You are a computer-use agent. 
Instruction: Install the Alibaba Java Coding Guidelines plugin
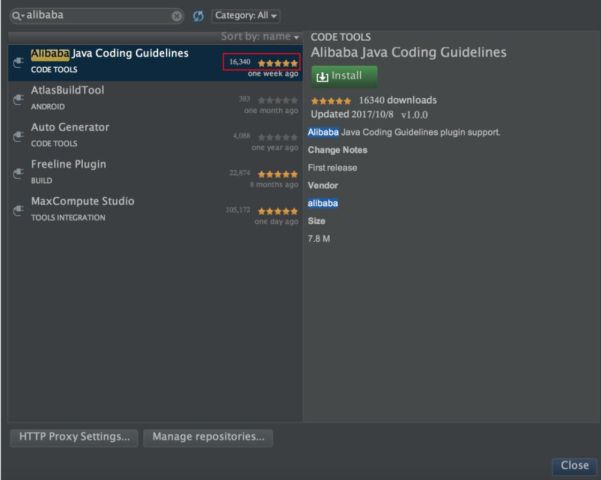click(x=344, y=76)
